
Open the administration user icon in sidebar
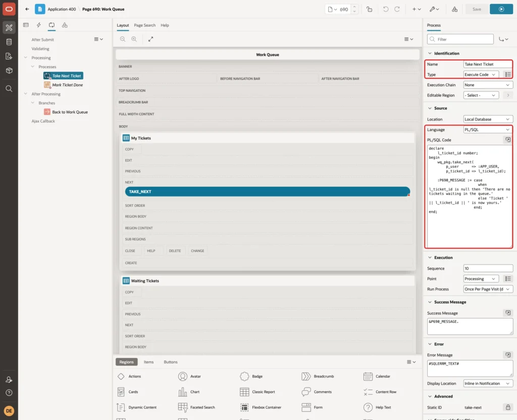coord(9,380)
